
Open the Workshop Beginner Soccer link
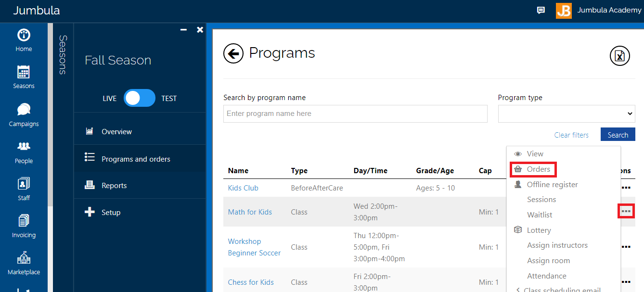[254, 247]
